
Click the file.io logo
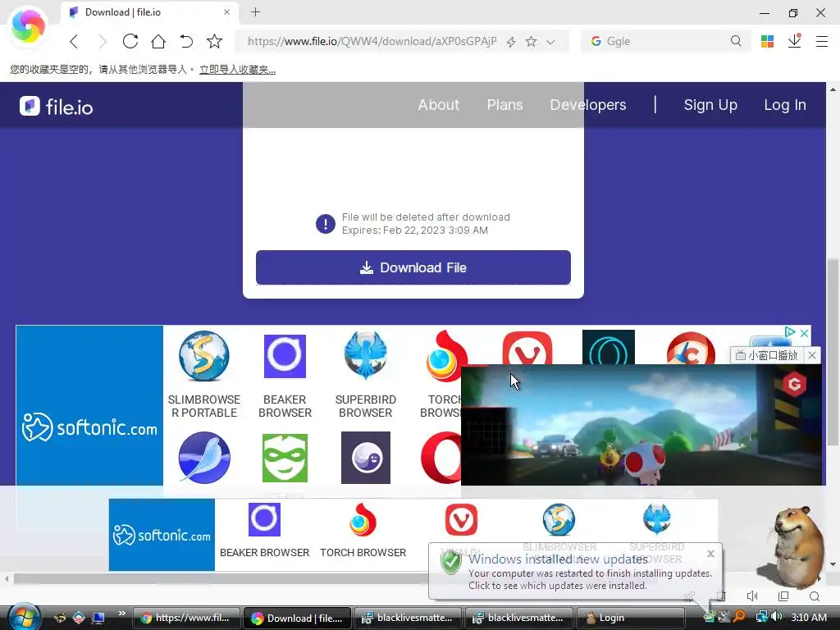point(57,106)
